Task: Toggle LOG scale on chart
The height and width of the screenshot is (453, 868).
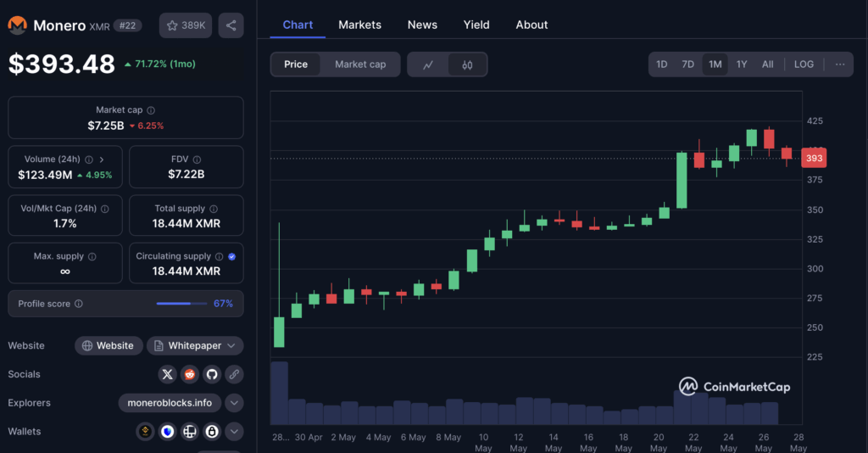Action: [x=804, y=64]
